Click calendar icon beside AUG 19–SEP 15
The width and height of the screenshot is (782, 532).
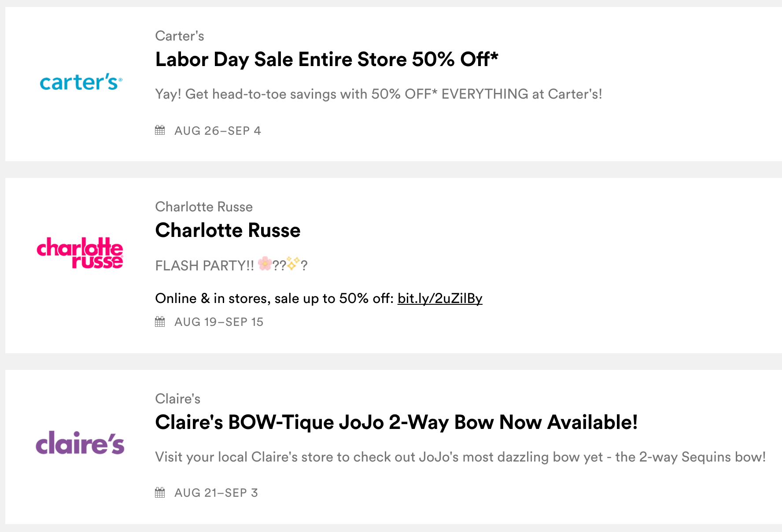[160, 322]
